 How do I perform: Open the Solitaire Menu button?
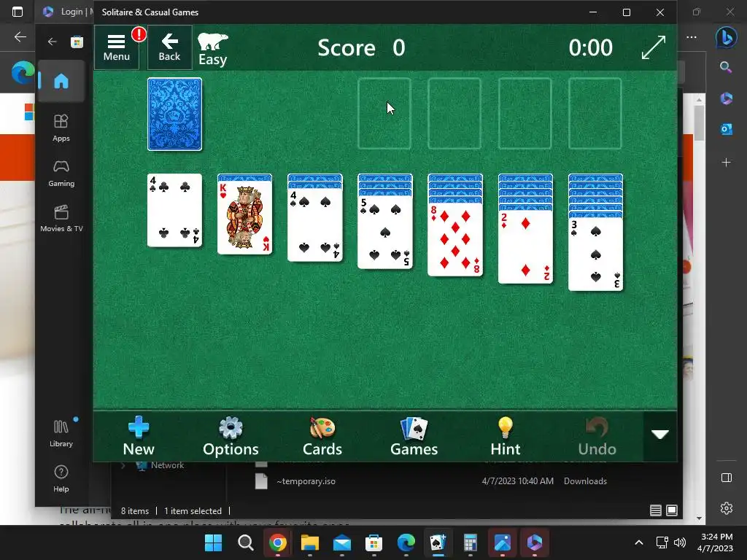click(117, 47)
